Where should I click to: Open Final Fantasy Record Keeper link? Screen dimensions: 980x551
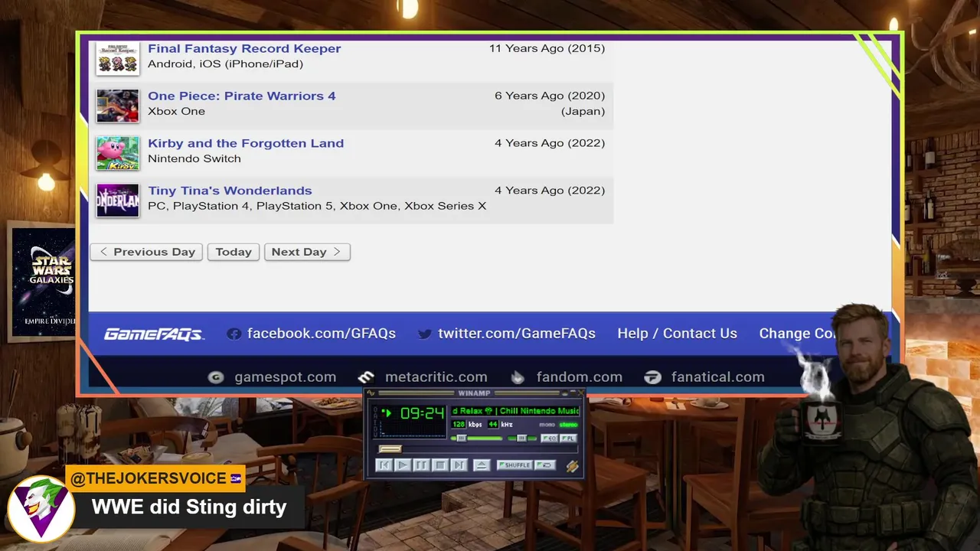(x=244, y=48)
